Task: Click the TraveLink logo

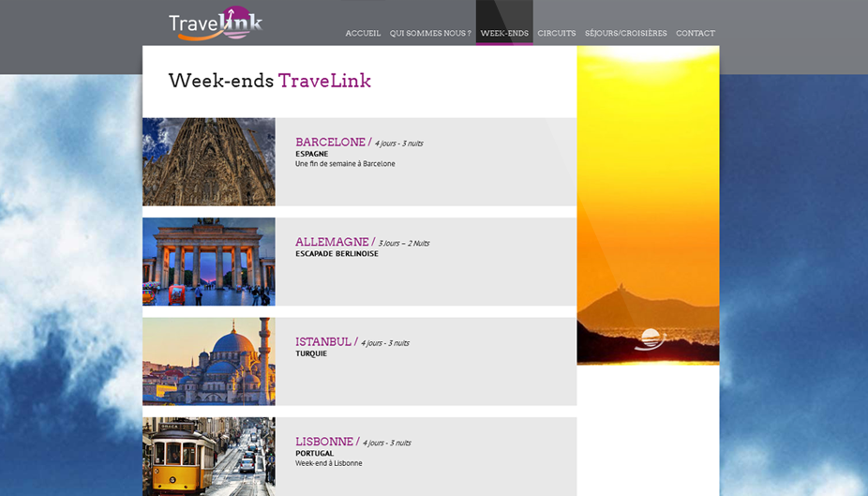Action: point(216,23)
